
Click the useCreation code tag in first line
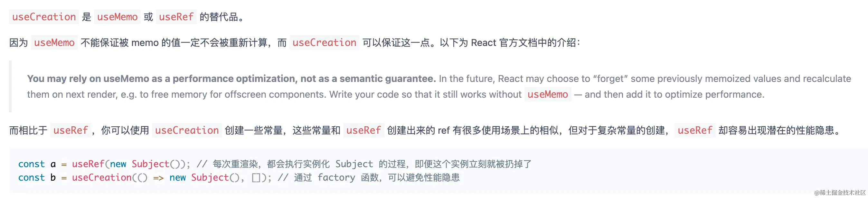(44, 17)
